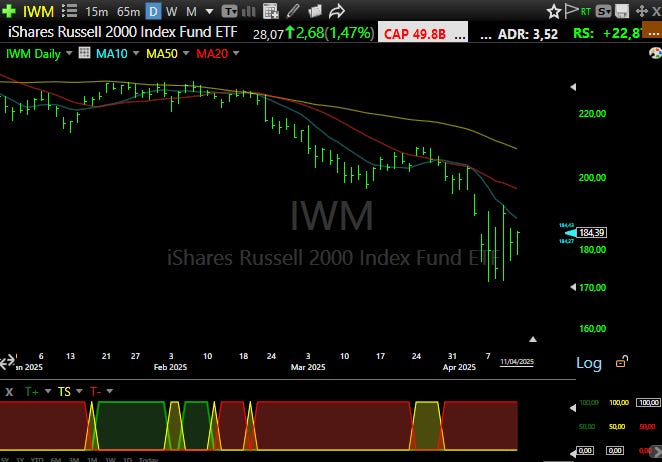The image size is (662, 462).
Task: Open the TS dropdown arrow
Action: coord(79,391)
